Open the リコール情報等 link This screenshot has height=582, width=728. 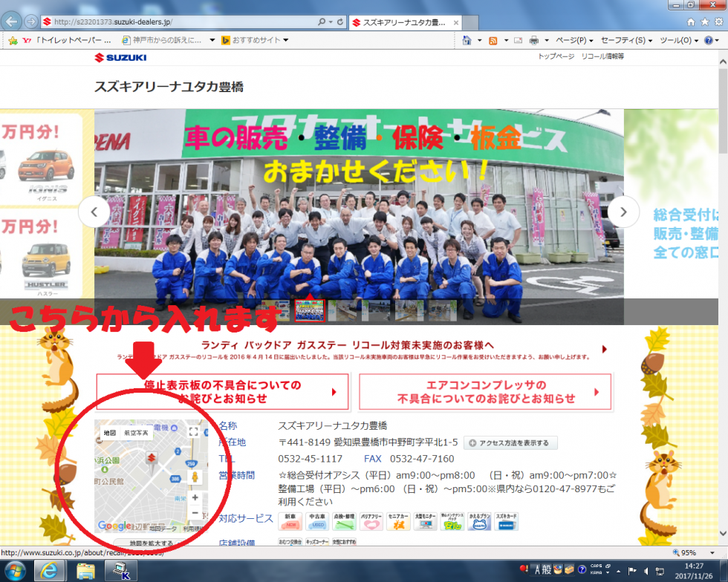(602, 56)
